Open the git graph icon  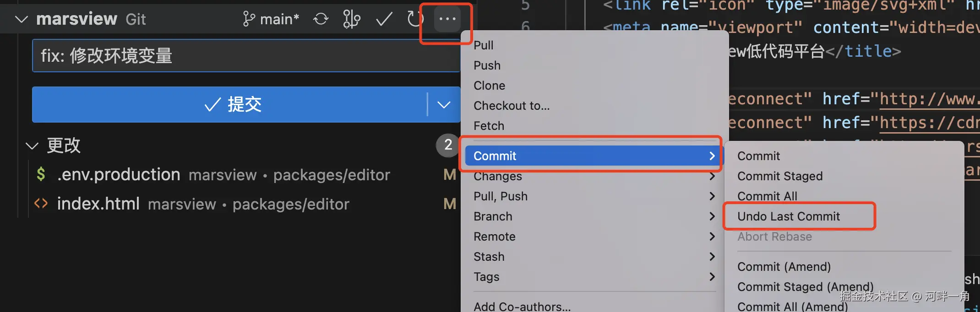pyautogui.click(x=352, y=19)
